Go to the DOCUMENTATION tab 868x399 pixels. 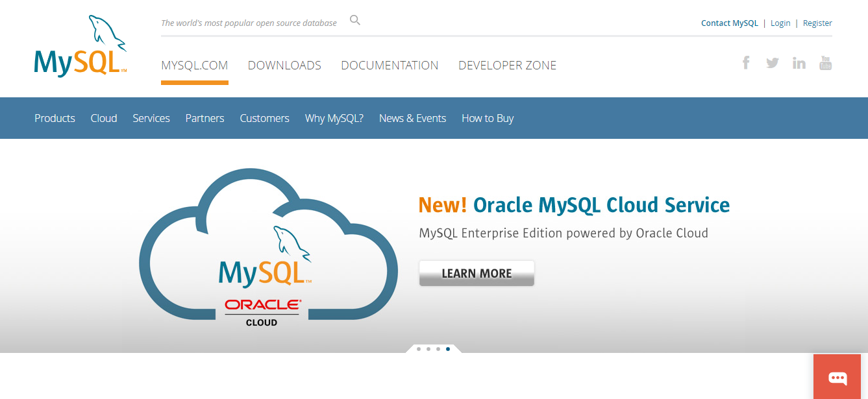tap(390, 66)
